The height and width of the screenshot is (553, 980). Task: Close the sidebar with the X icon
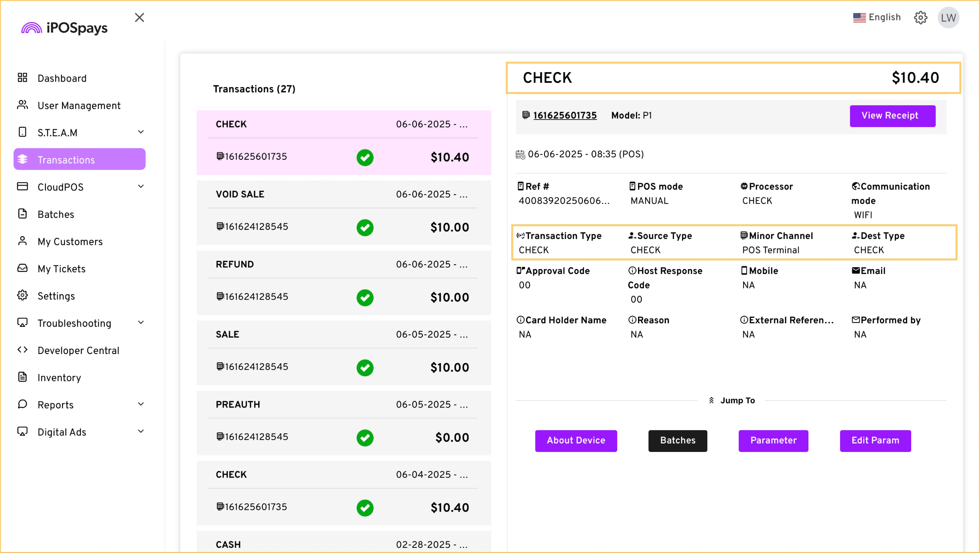[140, 18]
